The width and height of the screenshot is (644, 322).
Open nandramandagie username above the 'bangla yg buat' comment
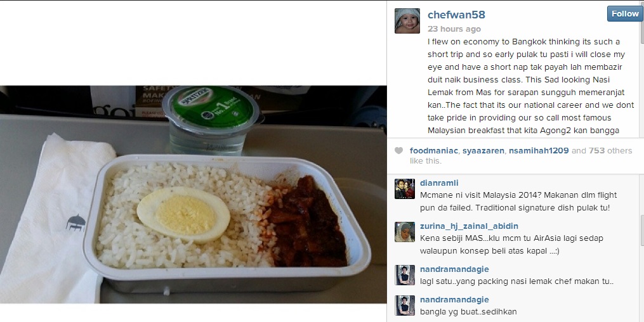tap(454, 299)
